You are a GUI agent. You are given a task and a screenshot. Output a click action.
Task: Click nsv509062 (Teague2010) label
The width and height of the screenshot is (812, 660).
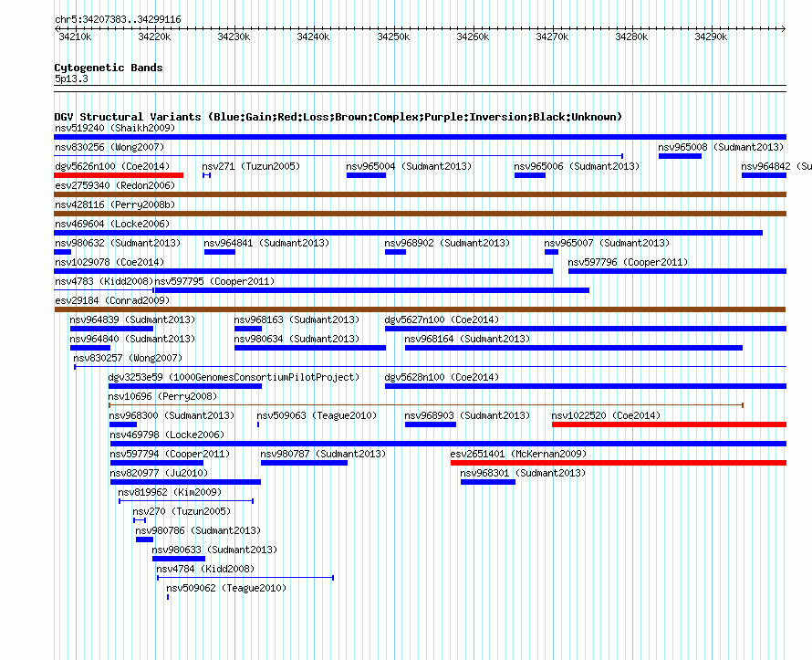pos(226,588)
